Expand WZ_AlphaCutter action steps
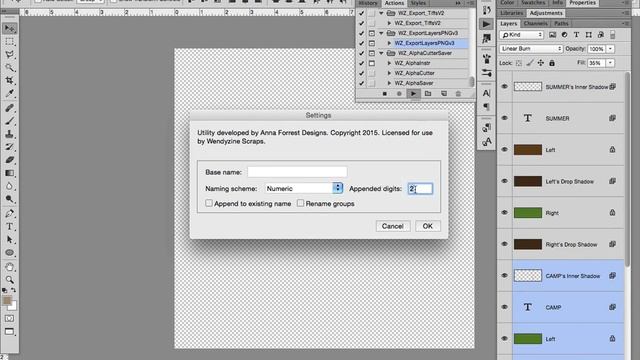640x360 pixels. click(389, 73)
